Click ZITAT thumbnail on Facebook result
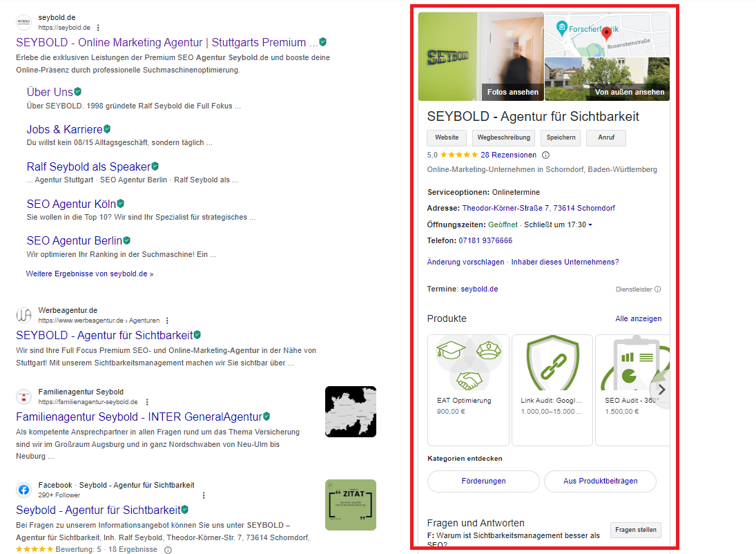The width and height of the screenshot is (756, 554). (x=351, y=505)
